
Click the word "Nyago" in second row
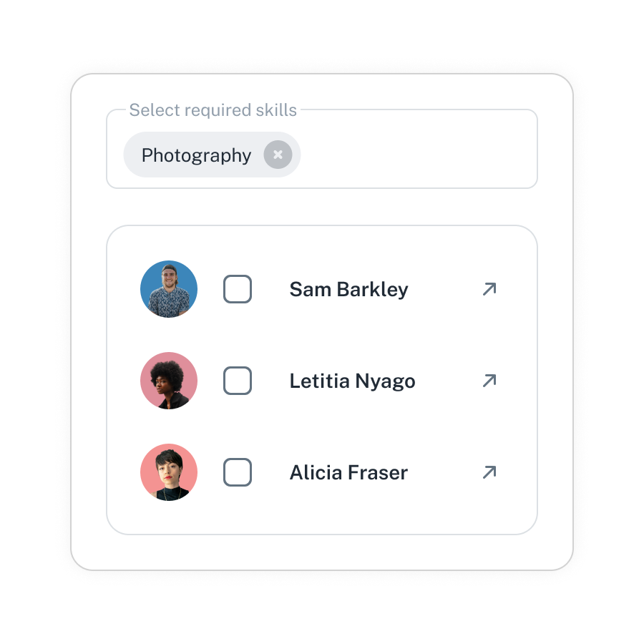coord(385,381)
